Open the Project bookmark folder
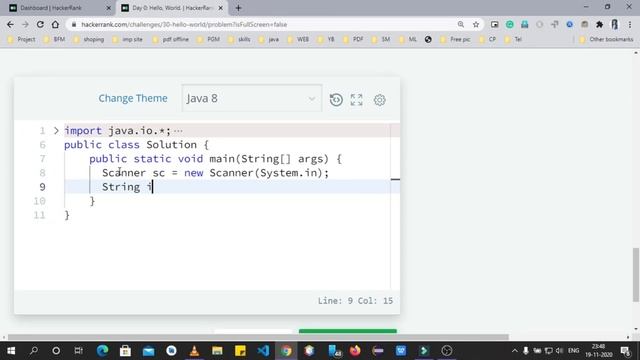 pyautogui.click(x=22, y=39)
